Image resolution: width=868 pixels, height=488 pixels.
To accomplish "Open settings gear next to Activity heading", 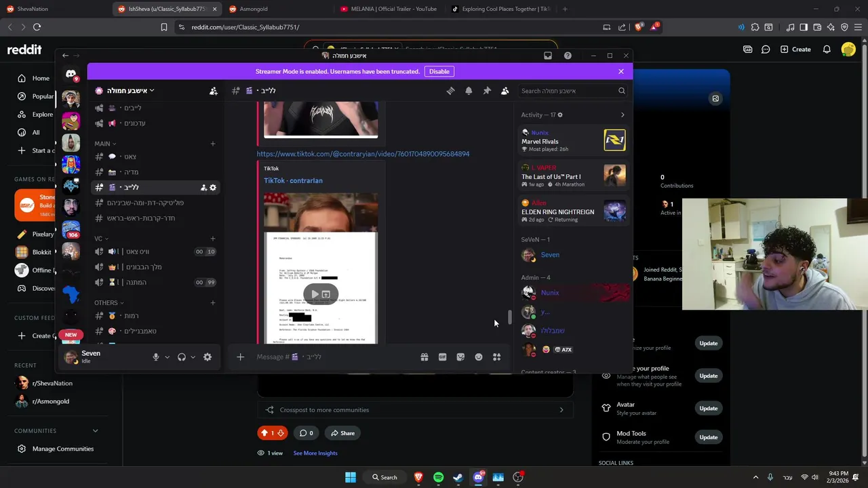I will [x=559, y=115].
